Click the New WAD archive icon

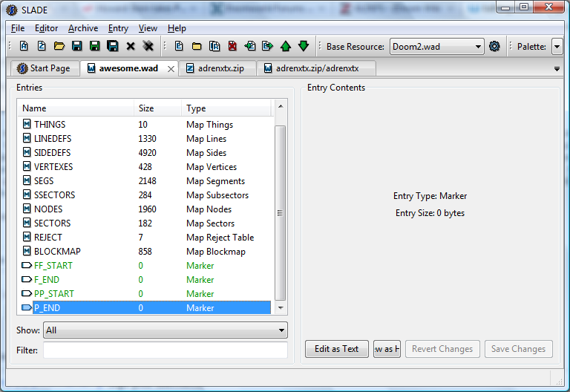click(x=24, y=46)
